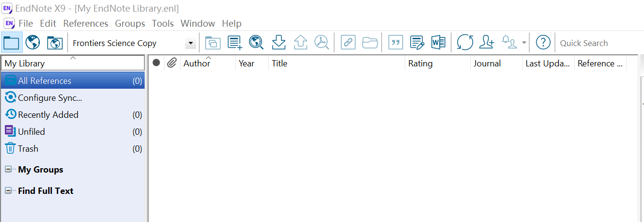Click the Export upload arrow icon
Image resolution: width=644 pixels, height=222 pixels.
tap(300, 43)
